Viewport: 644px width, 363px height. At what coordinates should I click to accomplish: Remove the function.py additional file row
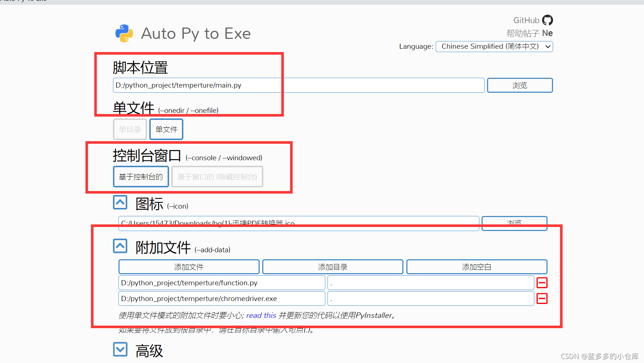coord(542,283)
